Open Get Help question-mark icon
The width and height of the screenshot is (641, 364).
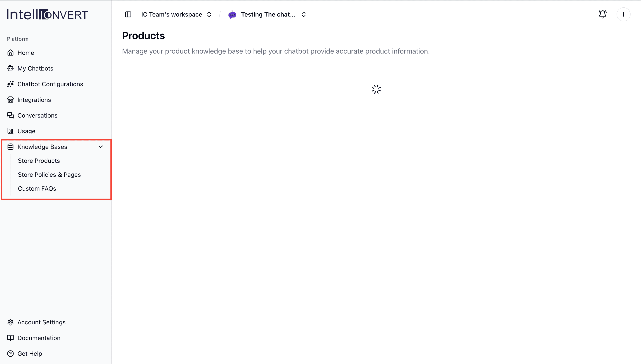(10, 353)
